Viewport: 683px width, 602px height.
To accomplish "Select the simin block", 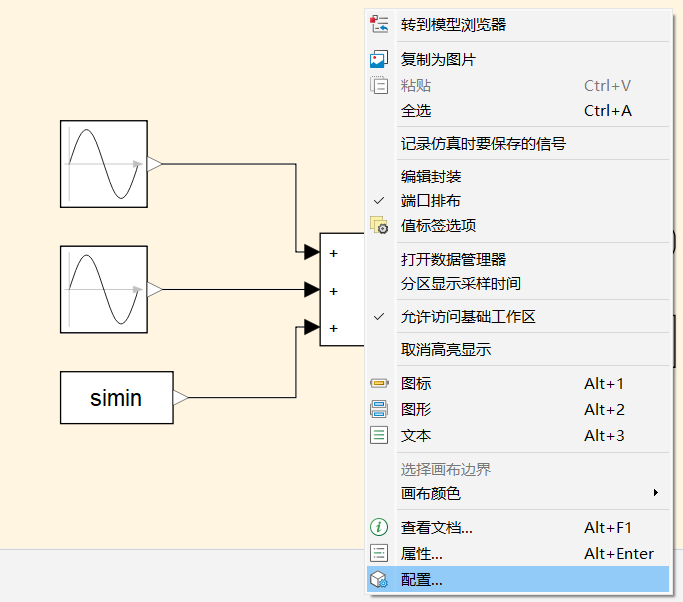I will click(x=117, y=397).
